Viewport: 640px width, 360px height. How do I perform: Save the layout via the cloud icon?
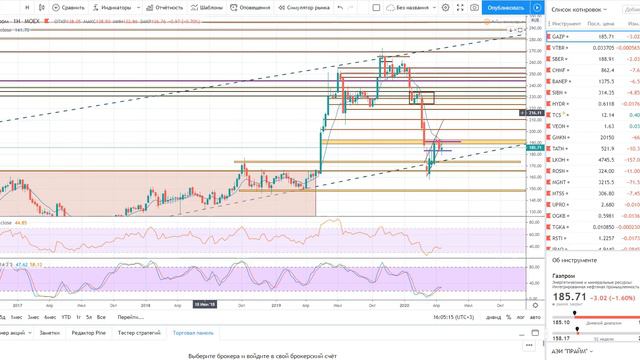[391, 7]
